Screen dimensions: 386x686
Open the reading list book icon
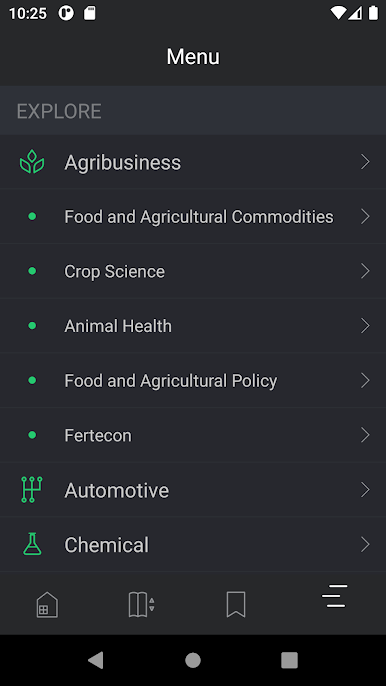point(142,605)
